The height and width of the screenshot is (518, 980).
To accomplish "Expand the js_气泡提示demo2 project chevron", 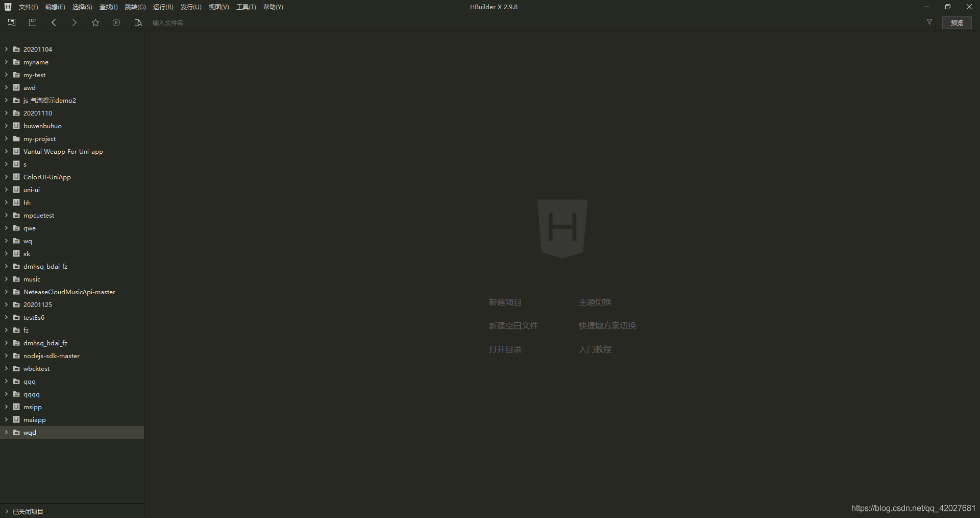I will pos(6,100).
